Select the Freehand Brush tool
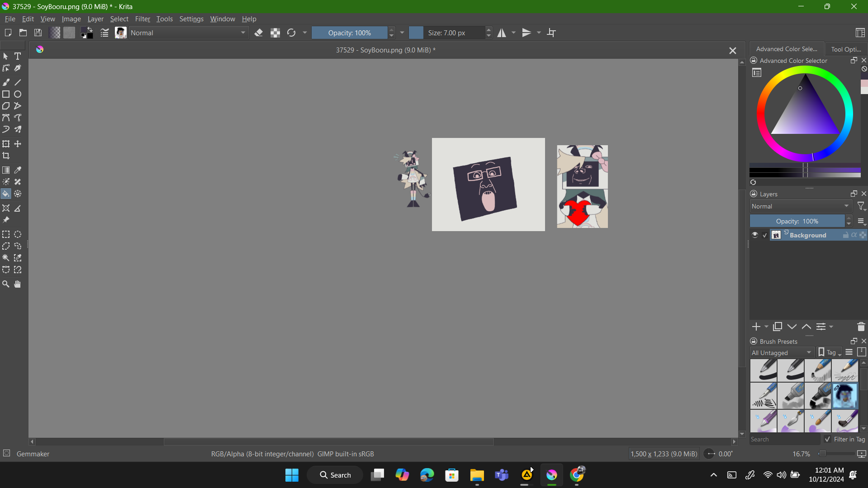This screenshot has width=868, height=488. (6, 82)
